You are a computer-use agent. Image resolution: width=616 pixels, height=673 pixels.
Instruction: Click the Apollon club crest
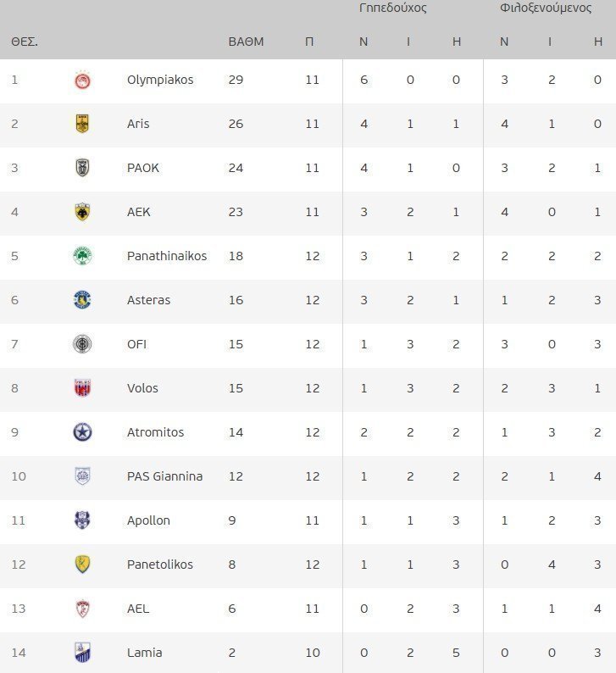pyautogui.click(x=82, y=520)
